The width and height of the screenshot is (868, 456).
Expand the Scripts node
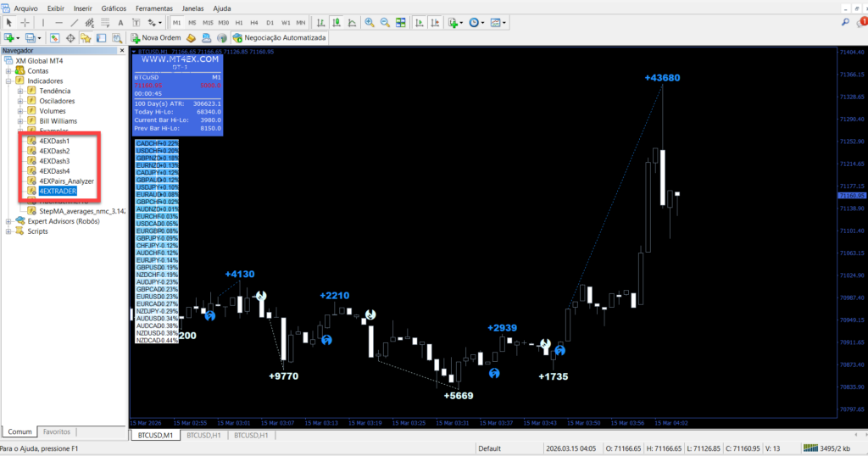pos(8,231)
